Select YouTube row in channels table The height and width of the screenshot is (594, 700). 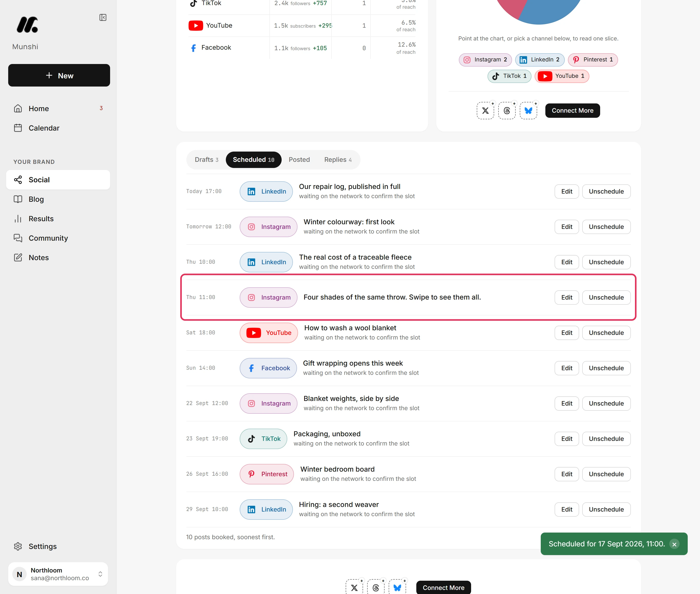point(302,26)
